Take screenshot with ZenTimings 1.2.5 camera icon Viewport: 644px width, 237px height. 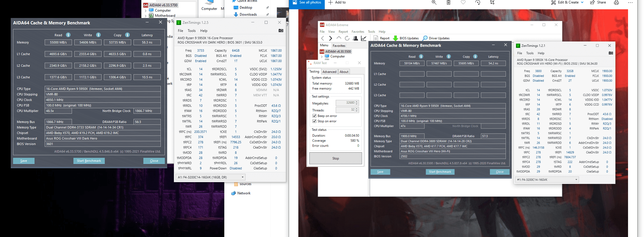point(281,30)
